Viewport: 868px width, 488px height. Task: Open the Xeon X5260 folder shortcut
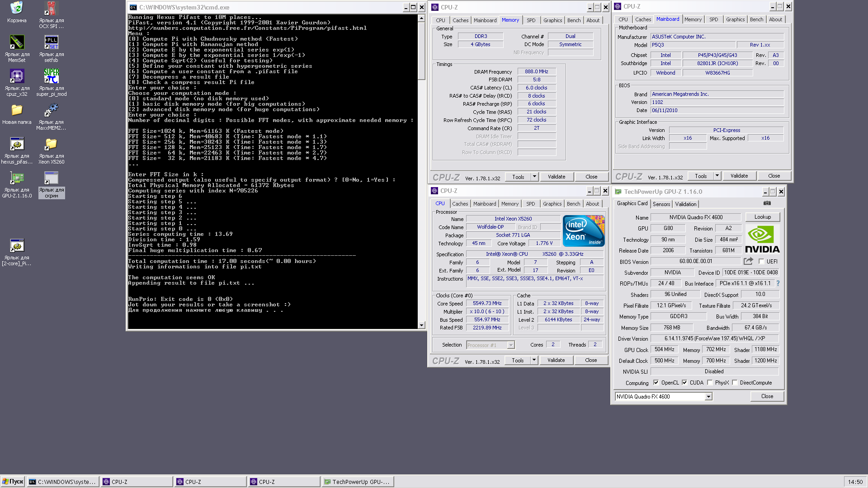pos(51,144)
